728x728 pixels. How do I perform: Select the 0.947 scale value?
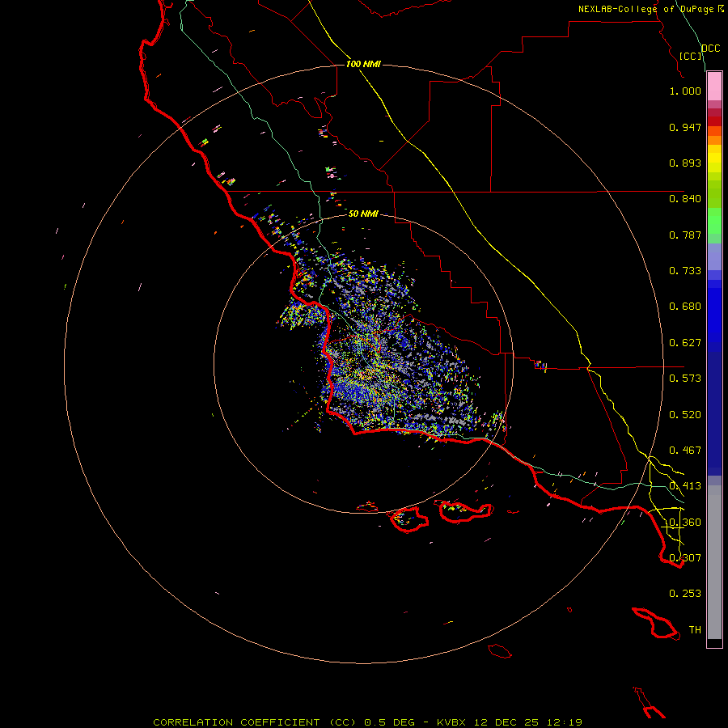[x=685, y=127]
